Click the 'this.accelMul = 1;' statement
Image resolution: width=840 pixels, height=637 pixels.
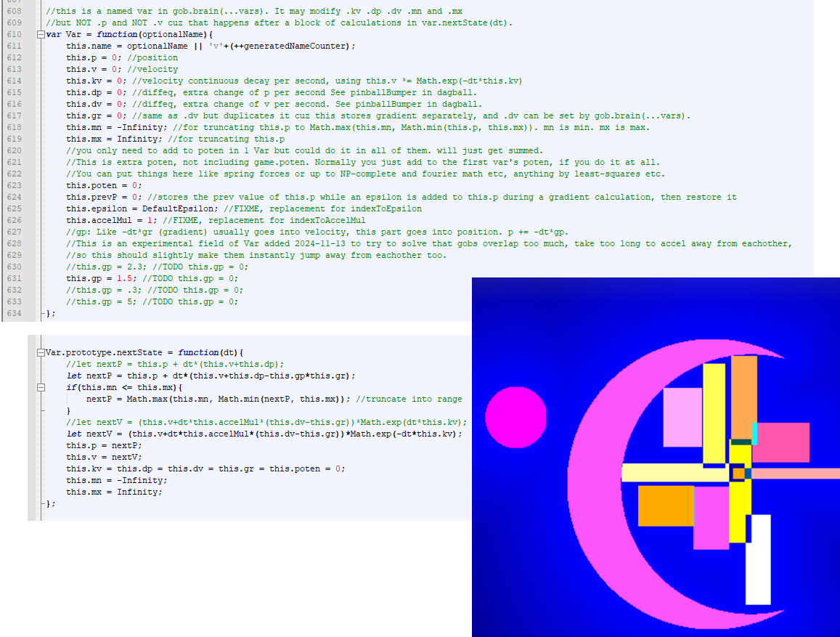click(x=111, y=220)
